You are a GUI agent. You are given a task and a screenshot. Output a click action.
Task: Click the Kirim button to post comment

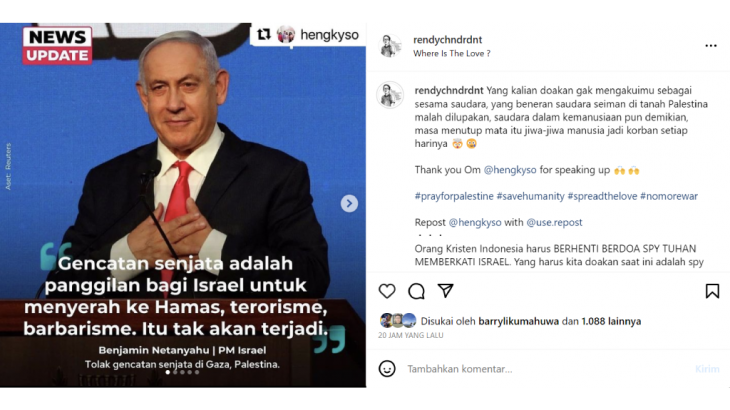(x=707, y=369)
